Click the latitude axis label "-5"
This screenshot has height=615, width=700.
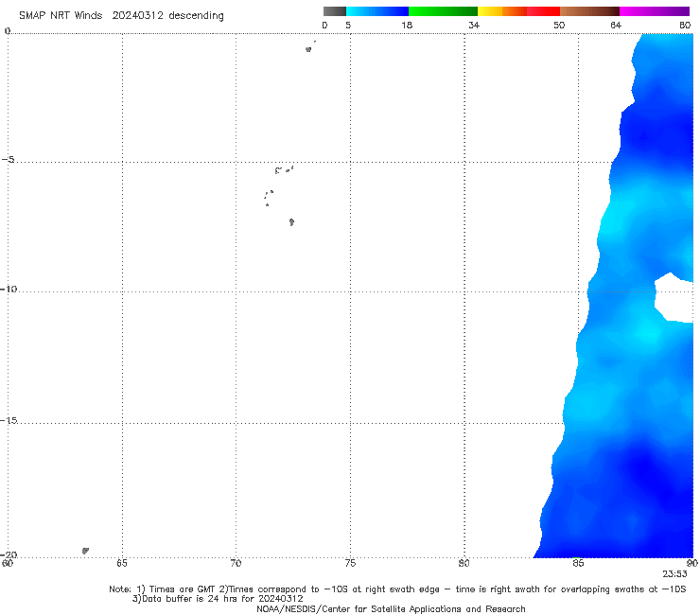click(9, 160)
